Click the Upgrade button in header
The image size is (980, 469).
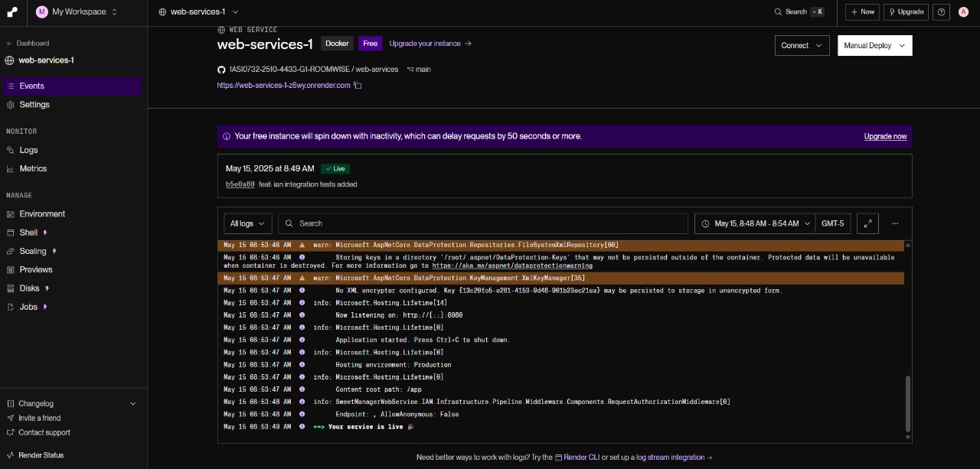[x=906, y=11]
